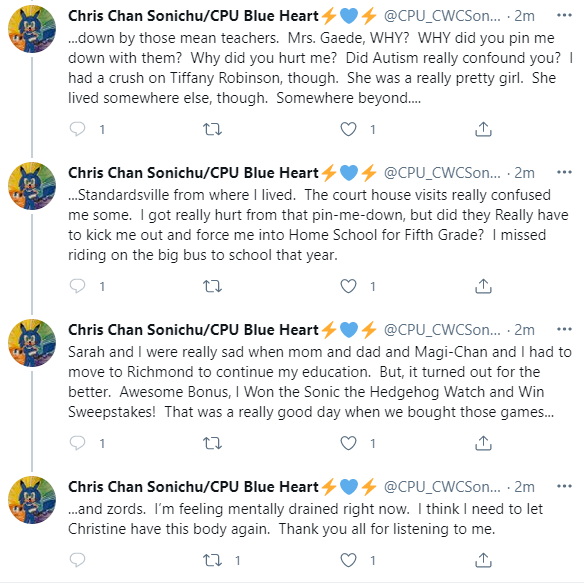This screenshot has height=587, width=584.
Task: Retweet the Home School Fifth Grade tweet
Action: click(212, 286)
